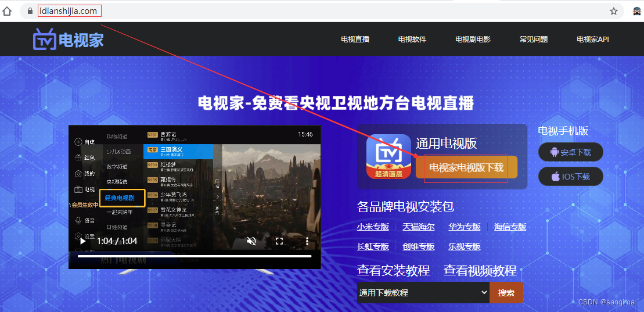Bookmark this page with the star icon
The image size is (644, 312).
click(x=614, y=11)
